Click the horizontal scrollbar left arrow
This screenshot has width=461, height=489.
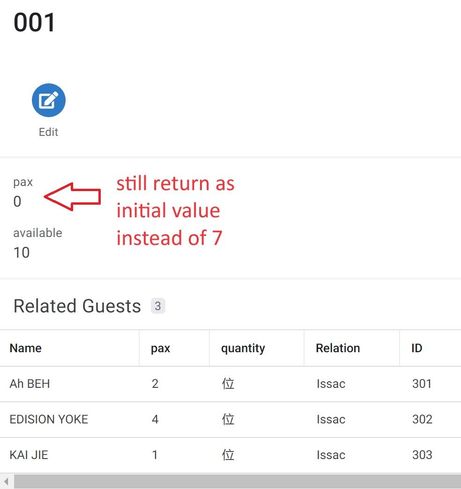click(x=6, y=482)
